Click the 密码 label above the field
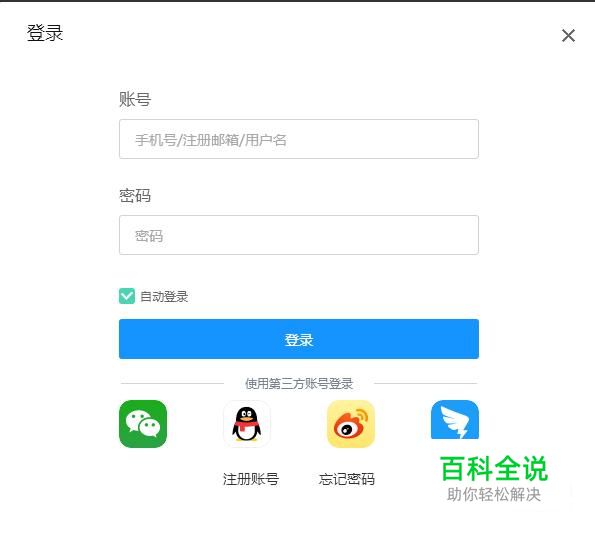This screenshot has height=536, width=595. coord(135,196)
